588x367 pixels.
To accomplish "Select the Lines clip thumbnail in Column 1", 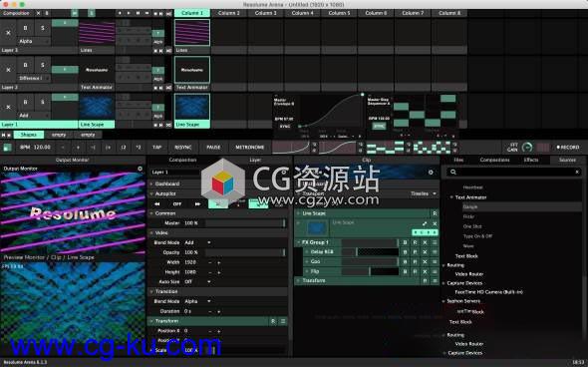I will pyautogui.click(x=192, y=33).
